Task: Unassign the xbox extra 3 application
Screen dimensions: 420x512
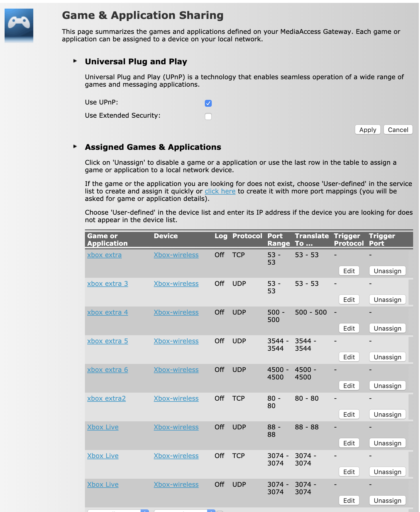Action: (x=388, y=300)
